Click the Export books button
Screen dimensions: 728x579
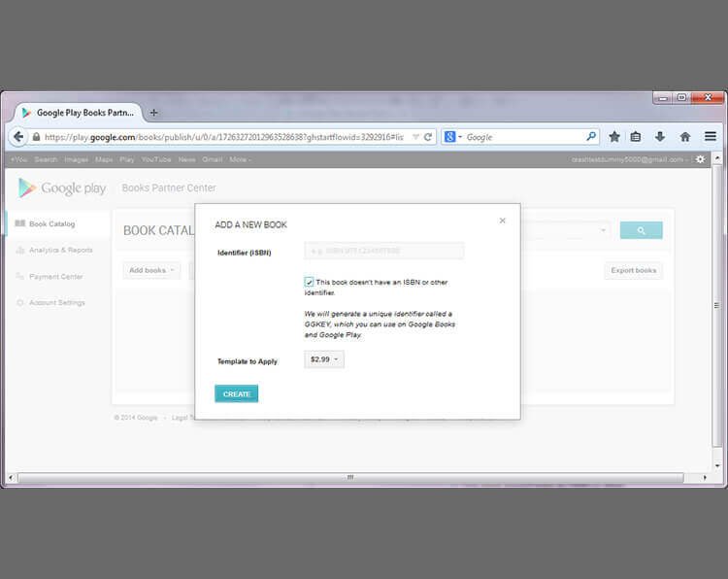pos(633,270)
